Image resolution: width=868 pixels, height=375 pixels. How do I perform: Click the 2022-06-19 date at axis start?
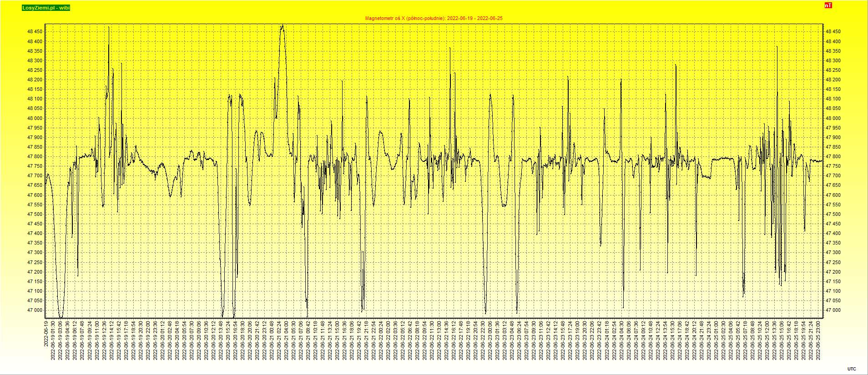pyautogui.click(x=46, y=334)
